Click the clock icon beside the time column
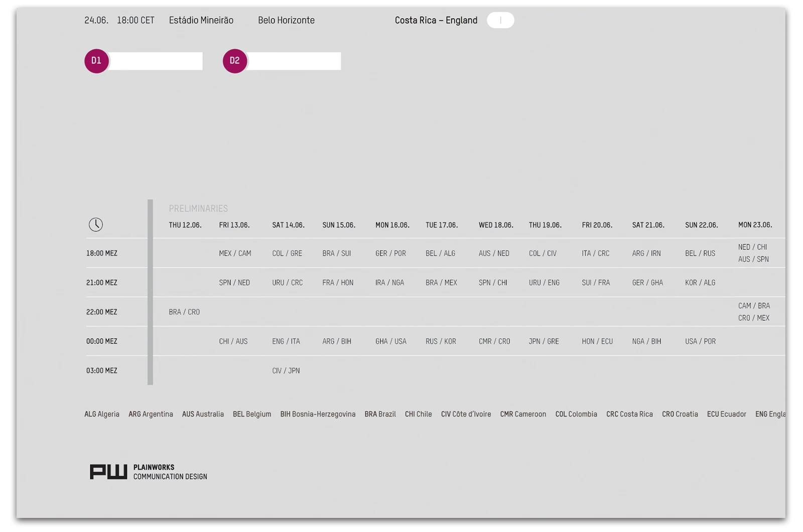Viewport: 803px width, 532px height. click(96, 224)
